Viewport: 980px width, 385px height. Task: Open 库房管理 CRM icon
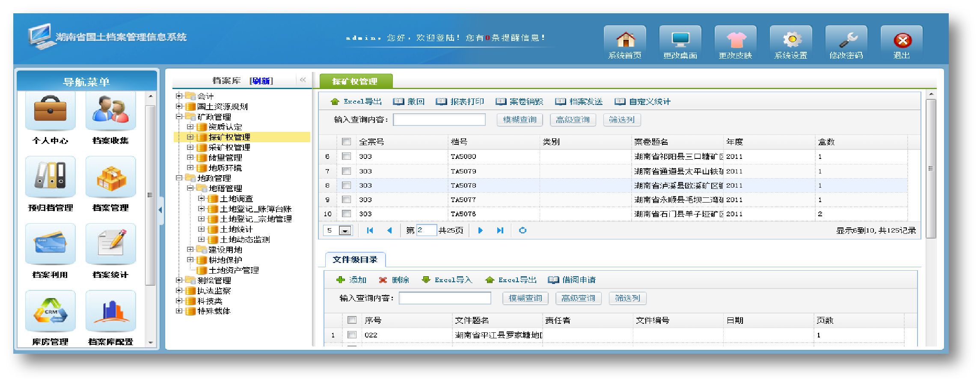(x=50, y=311)
